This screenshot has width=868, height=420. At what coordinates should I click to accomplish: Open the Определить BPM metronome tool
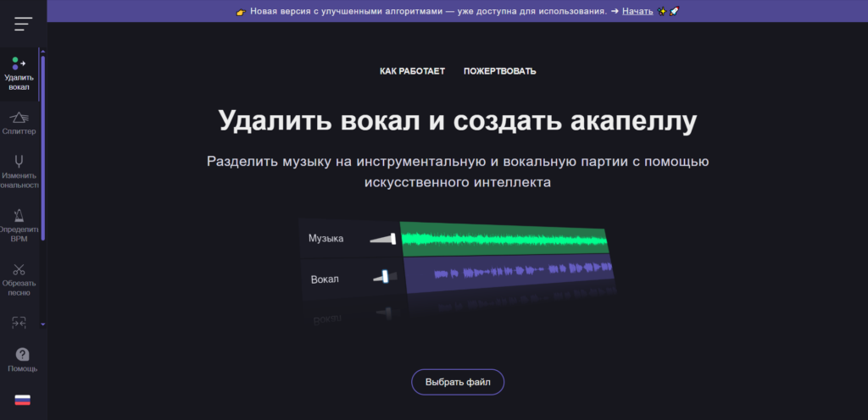(x=19, y=225)
